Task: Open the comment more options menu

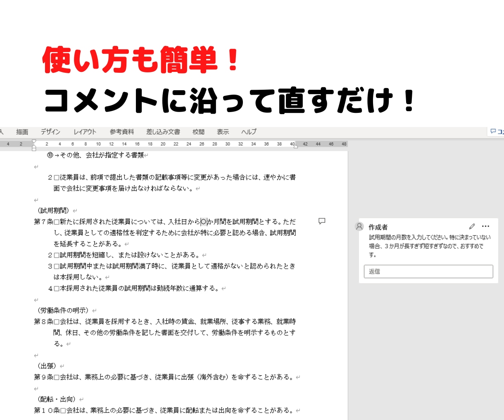Action: coord(485,226)
